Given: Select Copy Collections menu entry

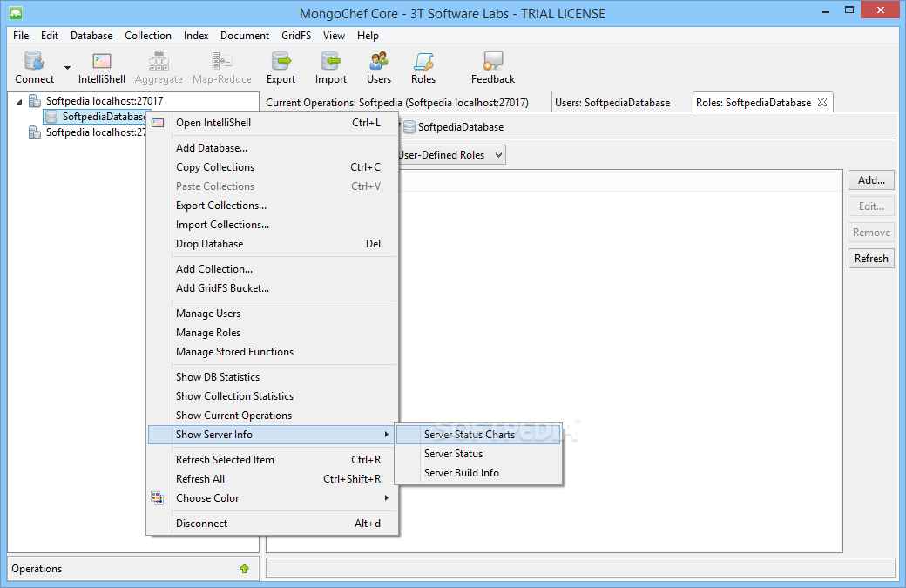Looking at the screenshot, I should pyautogui.click(x=273, y=167).
